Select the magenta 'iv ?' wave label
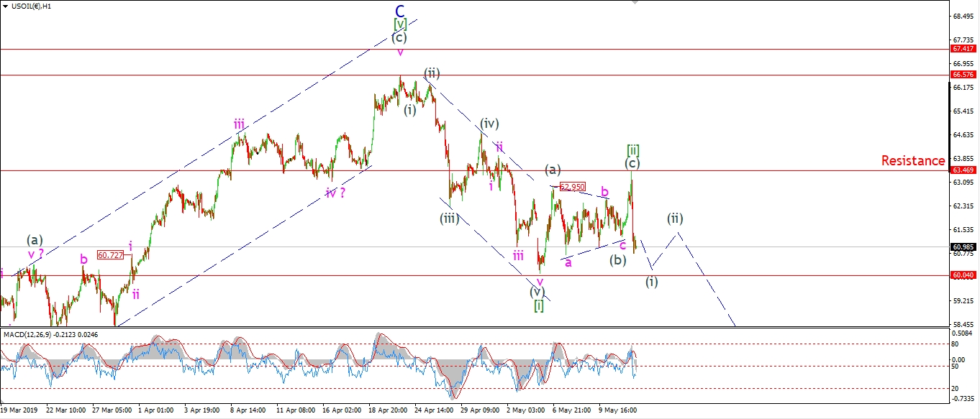The width and height of the screenshot is (980, 419). click(335, 193)
